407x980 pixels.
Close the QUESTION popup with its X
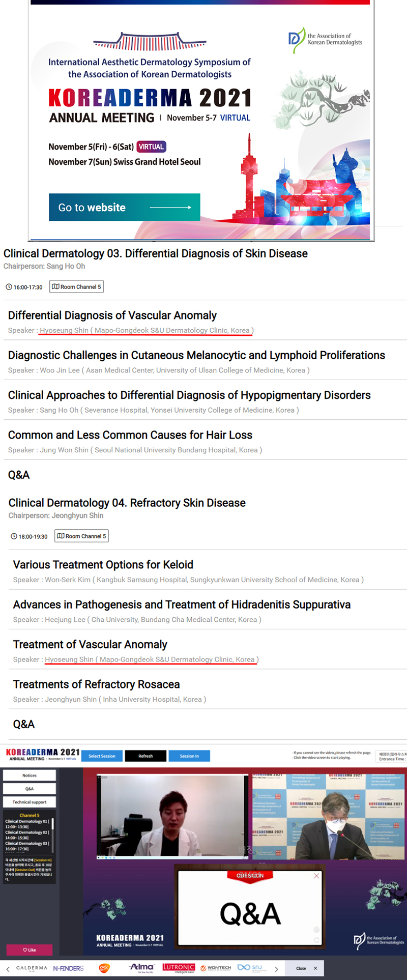click(x=316, y=876)
